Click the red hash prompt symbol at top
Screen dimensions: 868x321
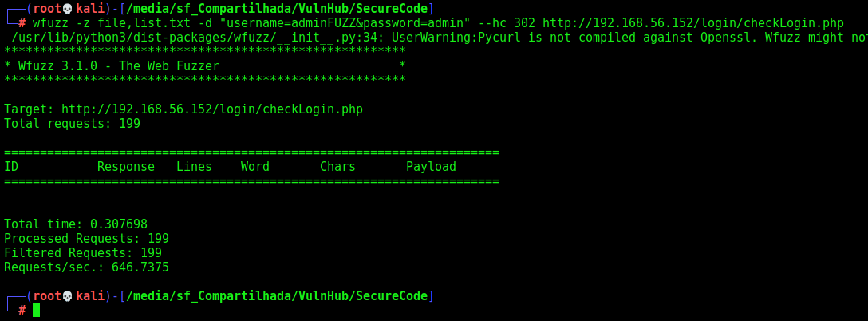click(22, 23)
